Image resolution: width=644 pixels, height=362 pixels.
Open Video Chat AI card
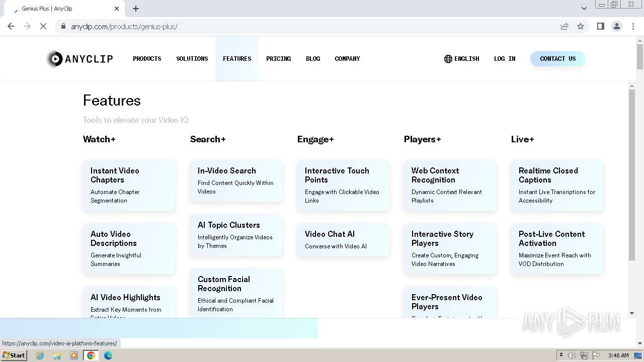pyautogui.click(x=343, y=240)
